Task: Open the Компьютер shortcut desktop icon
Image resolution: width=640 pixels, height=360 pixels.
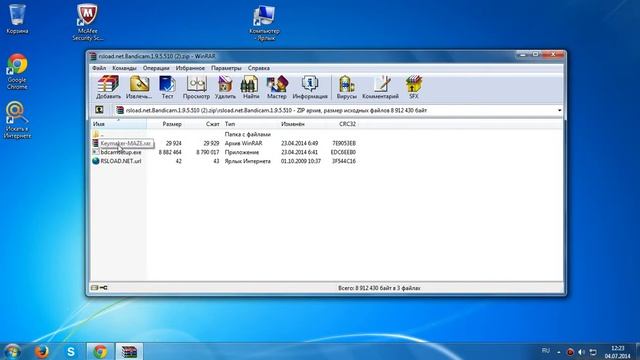Action: click(264, 23)
